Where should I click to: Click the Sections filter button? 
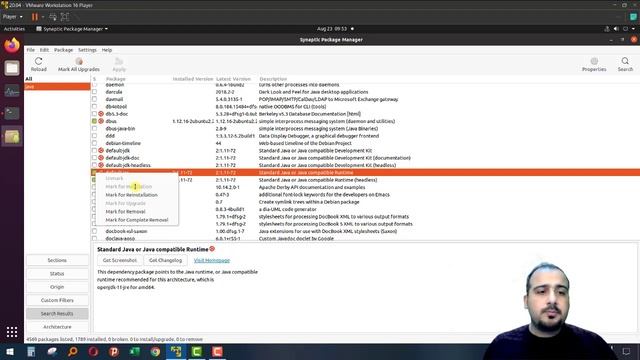tap(57, 260)
